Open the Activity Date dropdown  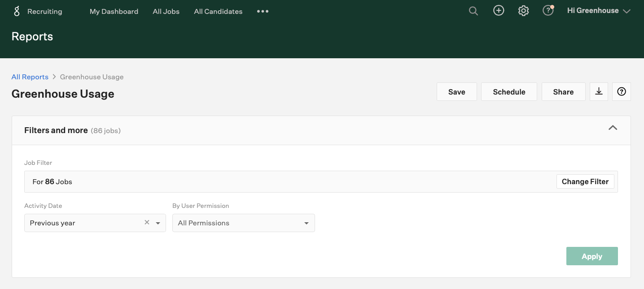tap(95, 223)
